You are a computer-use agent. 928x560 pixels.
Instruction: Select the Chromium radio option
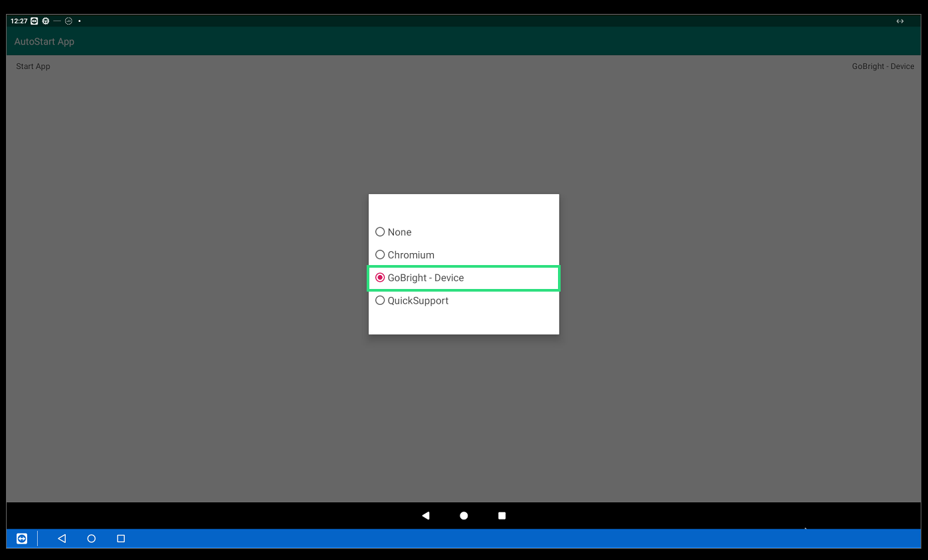tap(464, 254)
